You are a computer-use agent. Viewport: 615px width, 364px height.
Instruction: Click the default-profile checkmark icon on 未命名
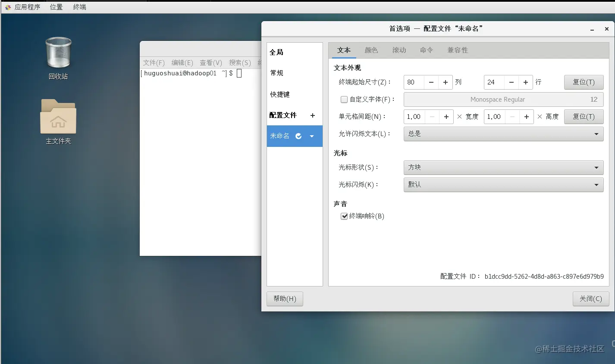coord(298,136)
